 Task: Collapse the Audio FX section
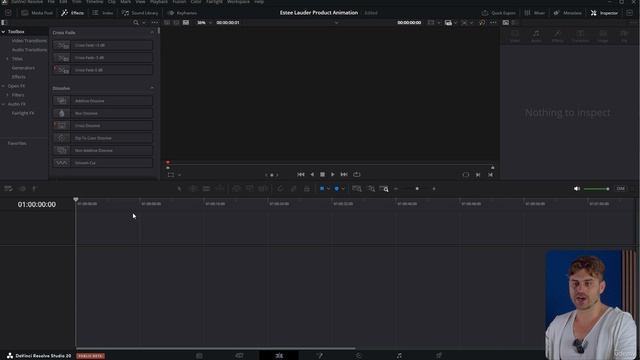coord(3,104)
